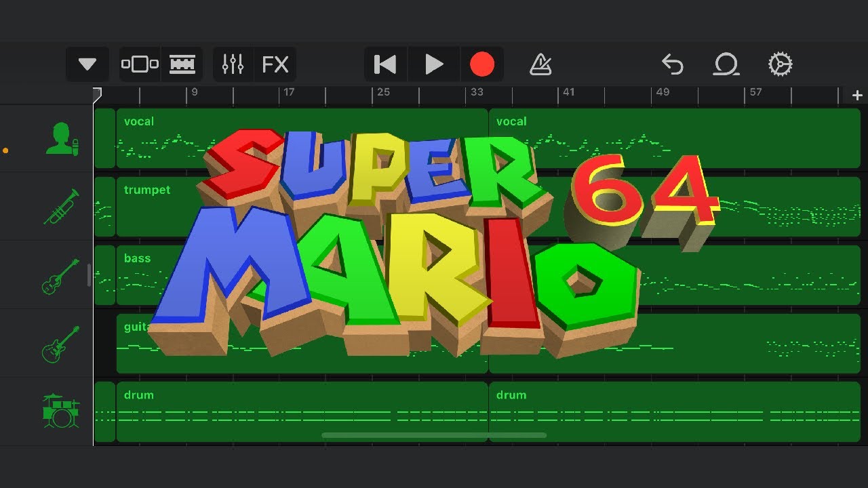Open tracks view button

coord(182,64)
